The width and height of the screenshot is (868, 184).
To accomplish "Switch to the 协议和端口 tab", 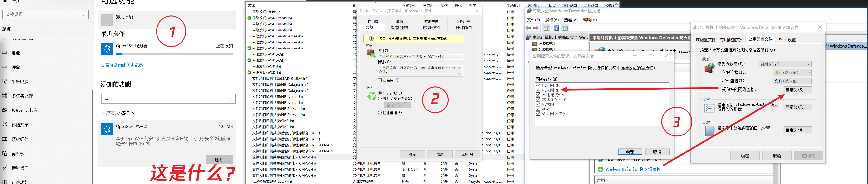I will [463, 28].
